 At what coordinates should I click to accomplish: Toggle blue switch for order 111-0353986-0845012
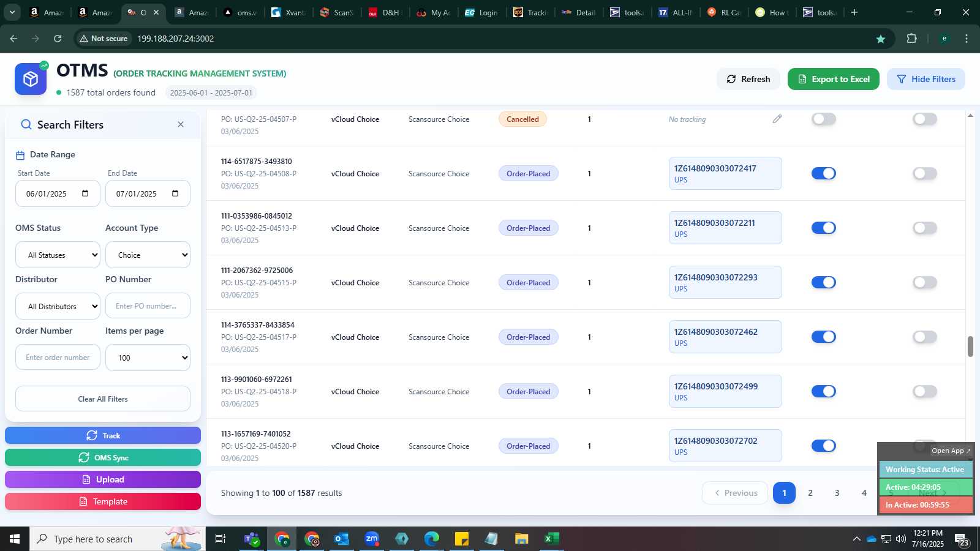tap(824, 228)
